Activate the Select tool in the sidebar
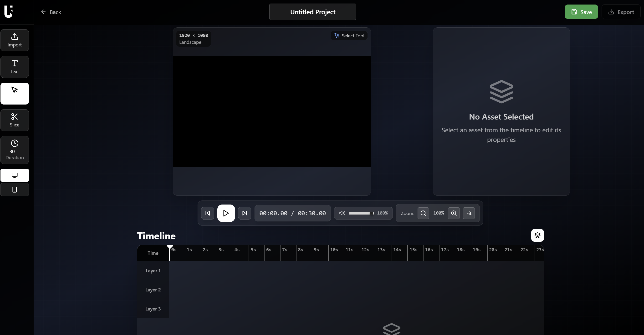Image resolution: width=644 pixels, height=335 pixels. [15, 93]
